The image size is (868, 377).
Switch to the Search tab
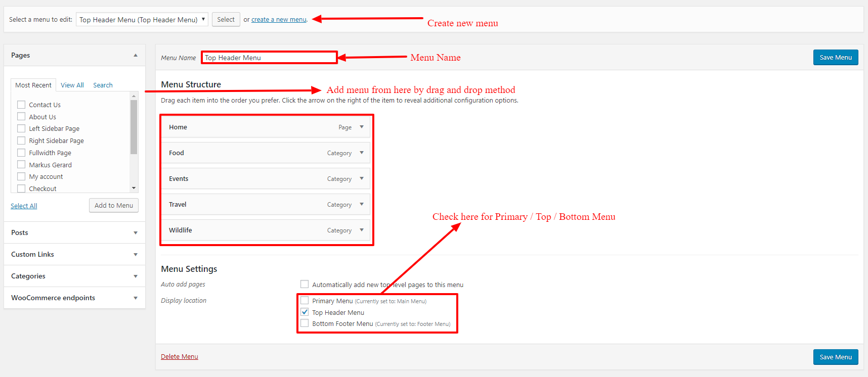103,85
